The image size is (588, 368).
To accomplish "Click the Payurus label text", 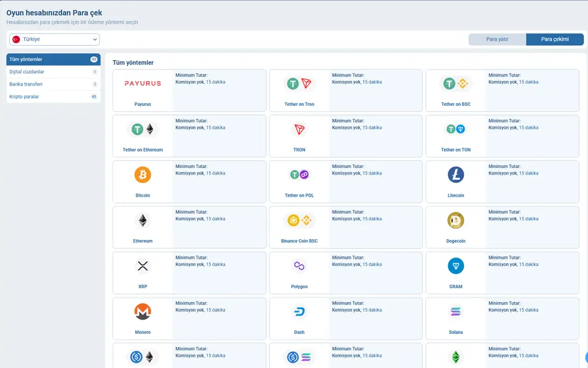I will tap(142, 105).
